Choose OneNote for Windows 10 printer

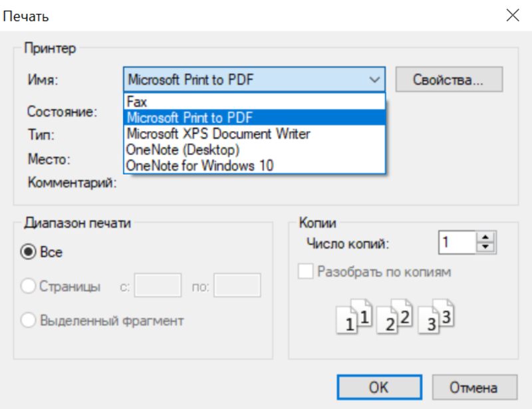point(255,166)
